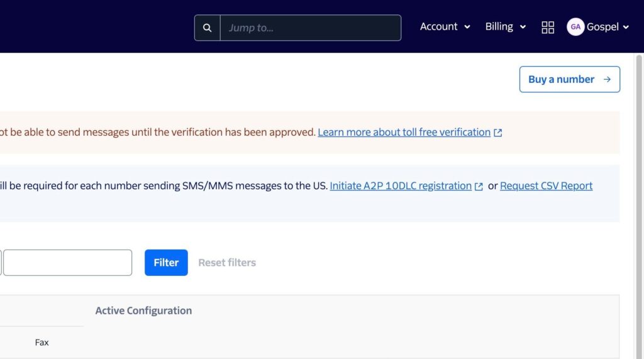644x359 pixels.
Task: Open the Account menu
Action: coord(439,26)
